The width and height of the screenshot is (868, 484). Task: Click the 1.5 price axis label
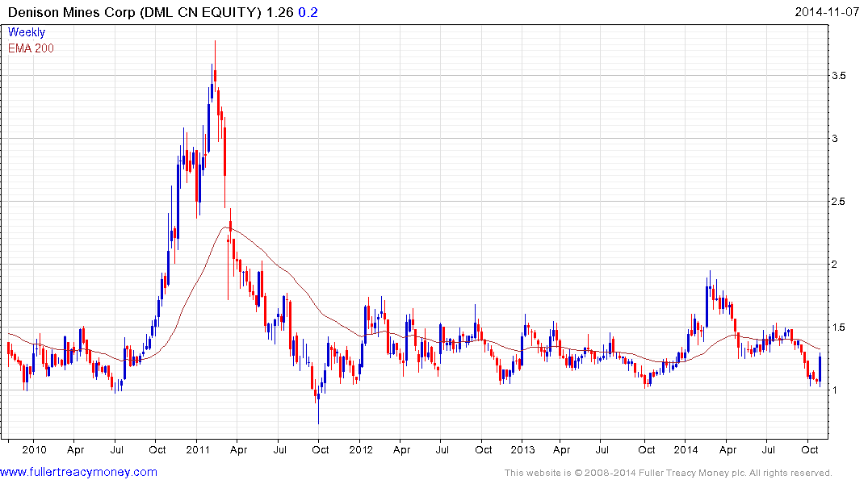(x=839, y=328)
